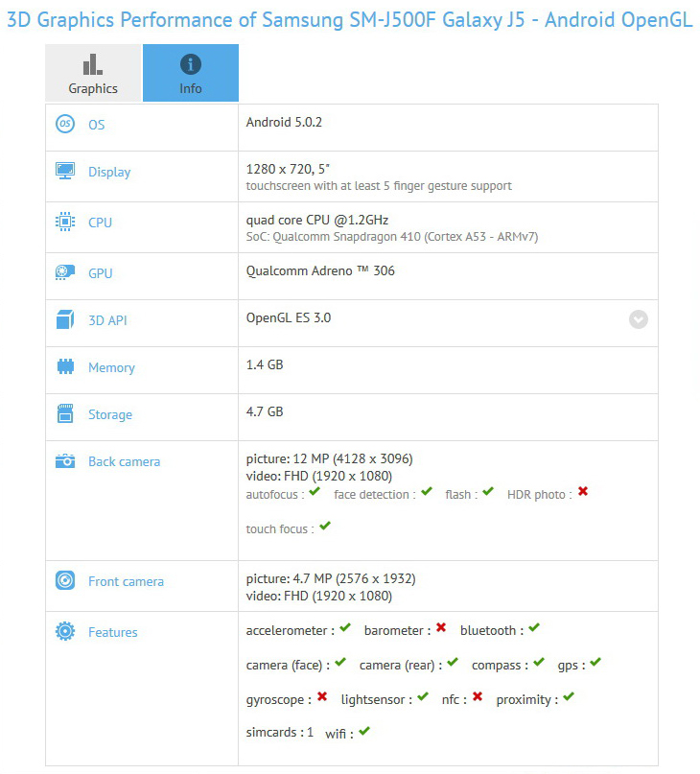Click the simcards : 1 text
The width and height of the screenshot is (700, 774).
coord(279,733)
